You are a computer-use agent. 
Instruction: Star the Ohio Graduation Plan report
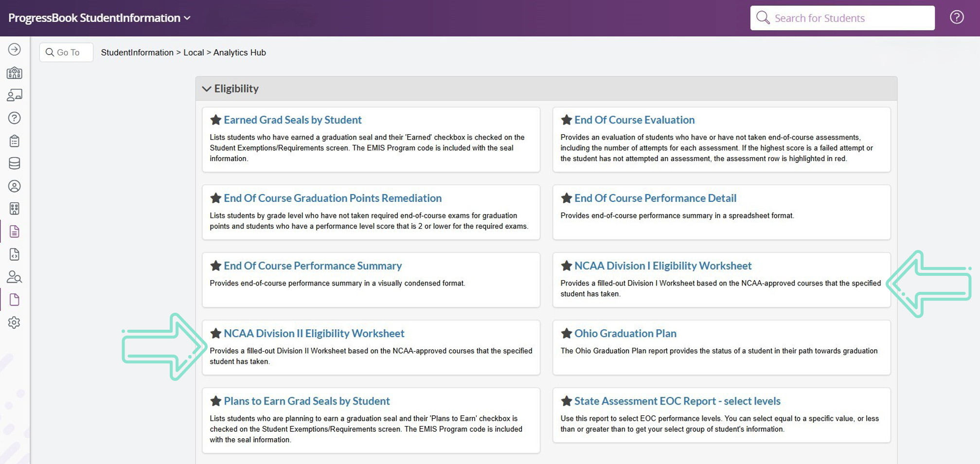click(x=566, y=333)
